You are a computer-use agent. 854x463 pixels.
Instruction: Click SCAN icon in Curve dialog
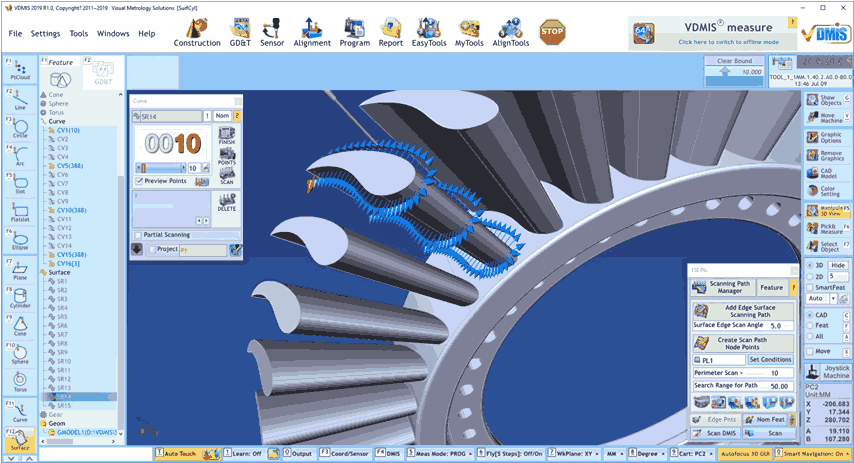[x=227, y=175]
